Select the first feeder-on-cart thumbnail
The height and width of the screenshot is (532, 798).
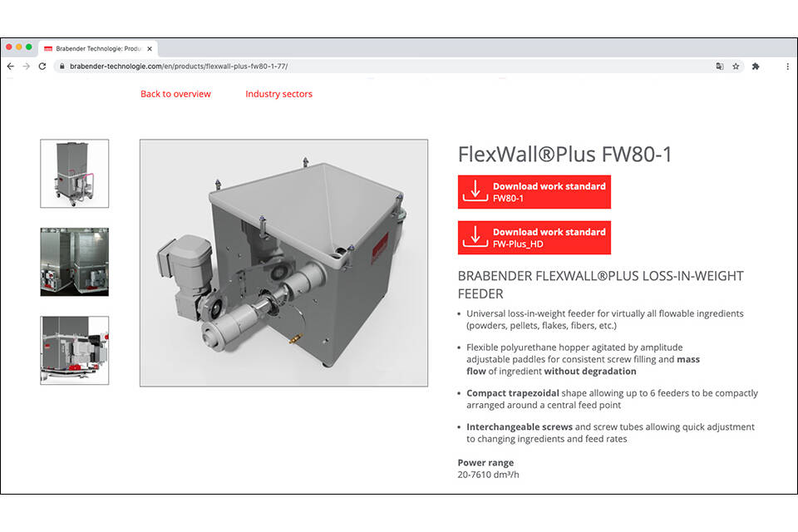point(74,173)
